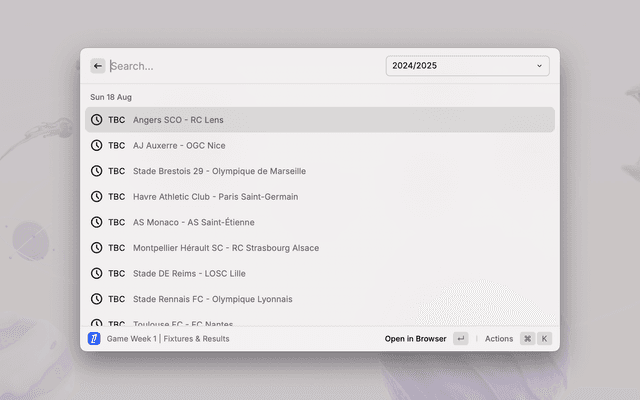Click clock icon beside AJ Auxerre match
This screenshot has height=400, width=640.
(x=97, y=145)
